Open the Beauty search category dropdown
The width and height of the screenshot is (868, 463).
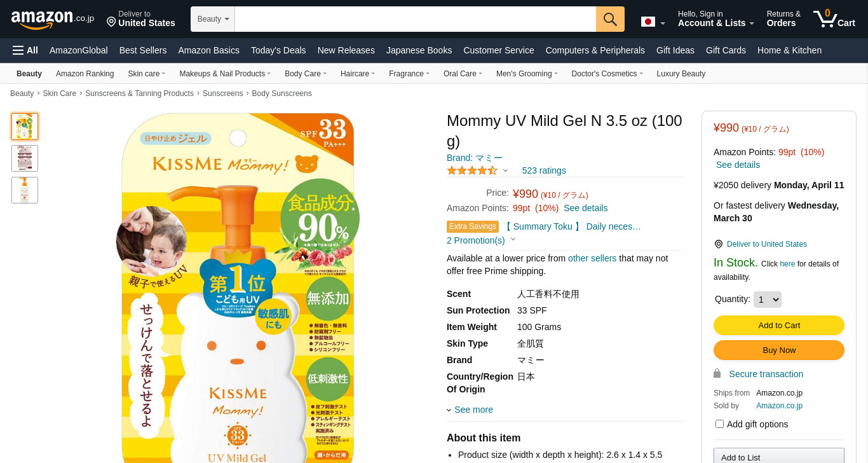click(x=213, y=19)
